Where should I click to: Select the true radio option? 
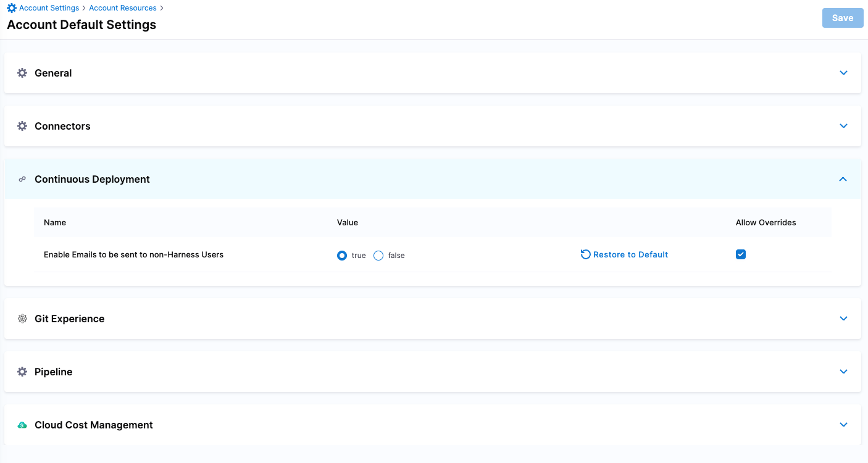click(342, 256)
